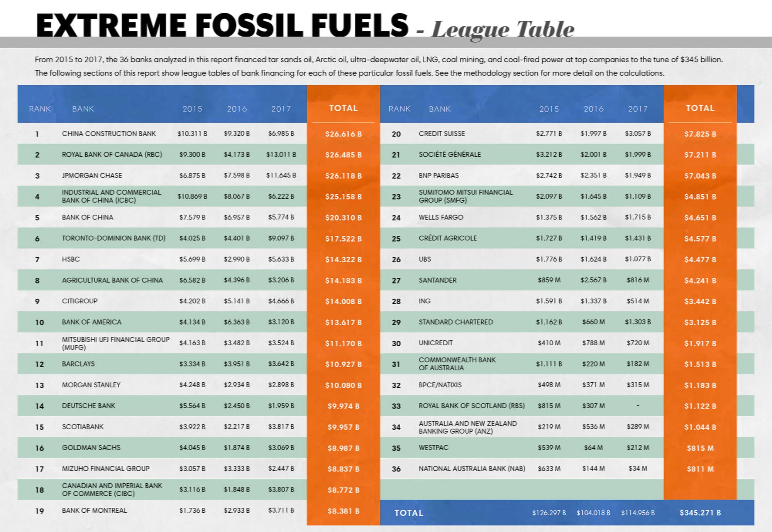Select the China Construction Bank row name
Screen dimensions: 772x532
[x=109, y=133]
